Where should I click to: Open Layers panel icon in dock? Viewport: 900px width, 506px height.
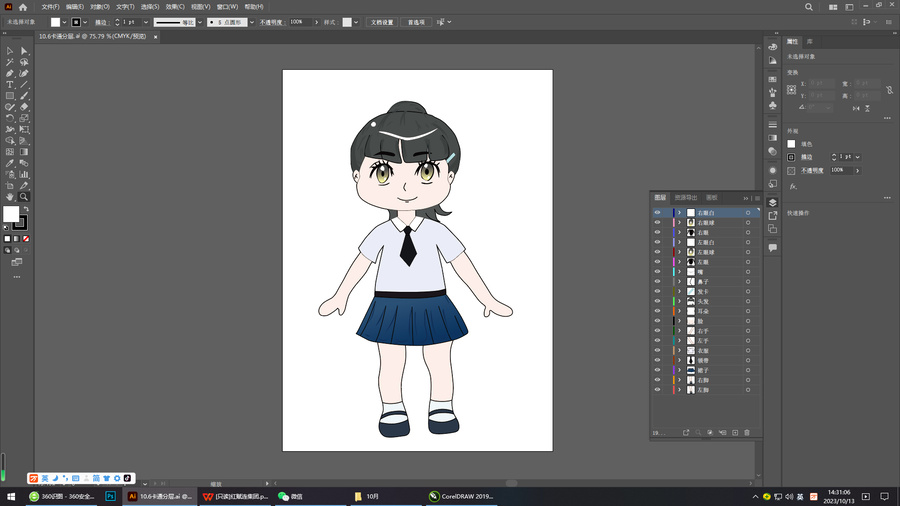coord(773,203)
